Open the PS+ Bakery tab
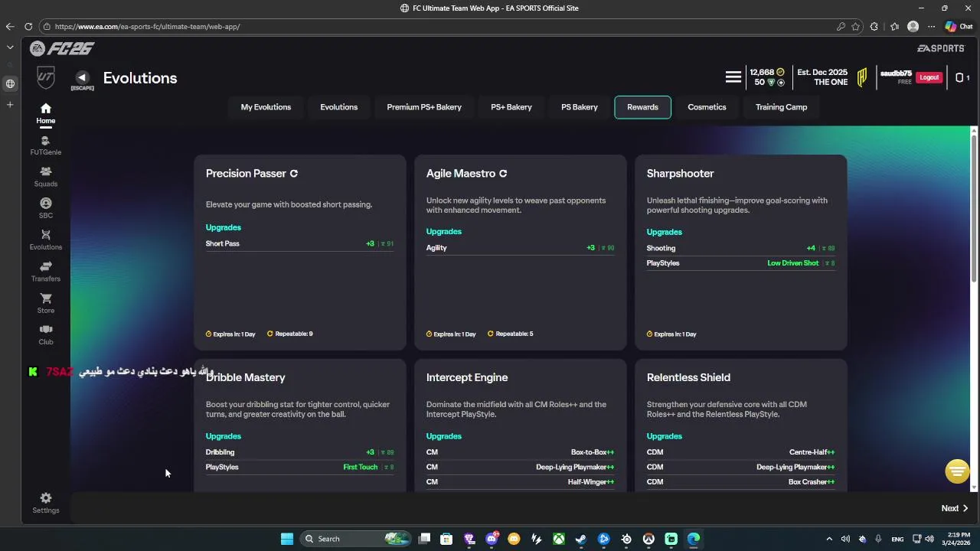980x551 pixels. tap(511, 107)
